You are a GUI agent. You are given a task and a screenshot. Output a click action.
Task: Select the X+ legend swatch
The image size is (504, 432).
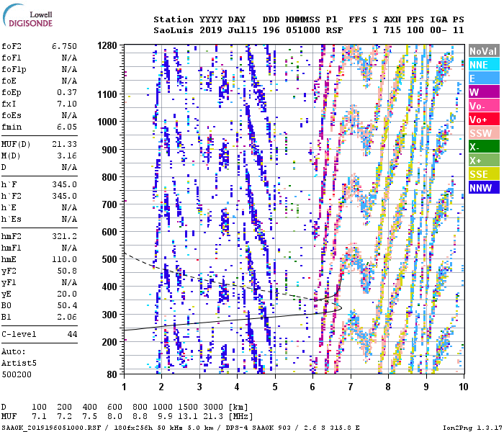coord(484,161)
